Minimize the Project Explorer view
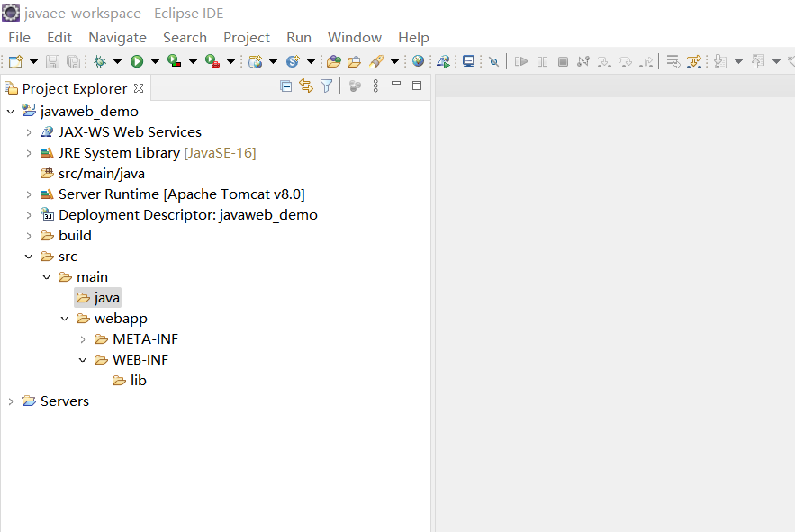 coord(396,84)
